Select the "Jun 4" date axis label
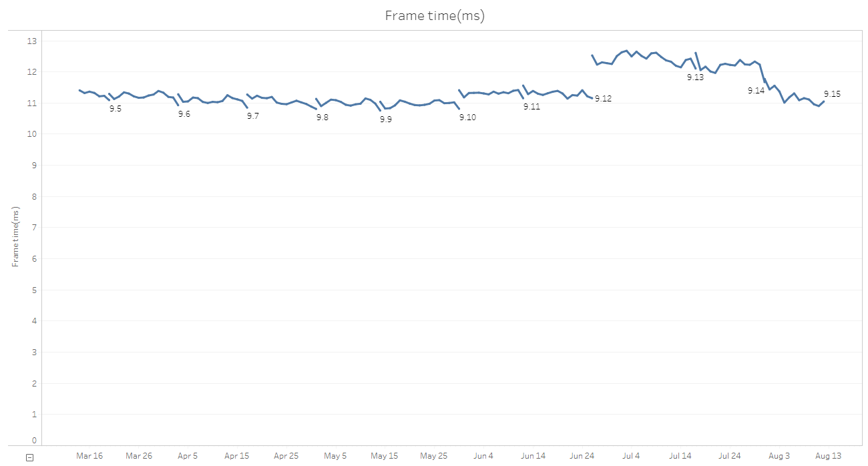This screenshot has height=466, width=868. (x=483, y=456)
